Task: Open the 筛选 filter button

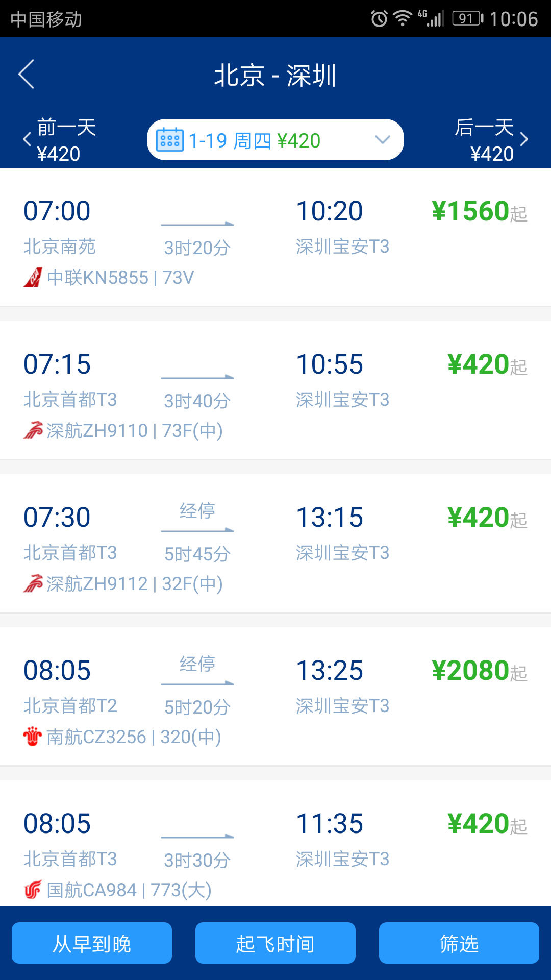Action: [x=459, y=943]
